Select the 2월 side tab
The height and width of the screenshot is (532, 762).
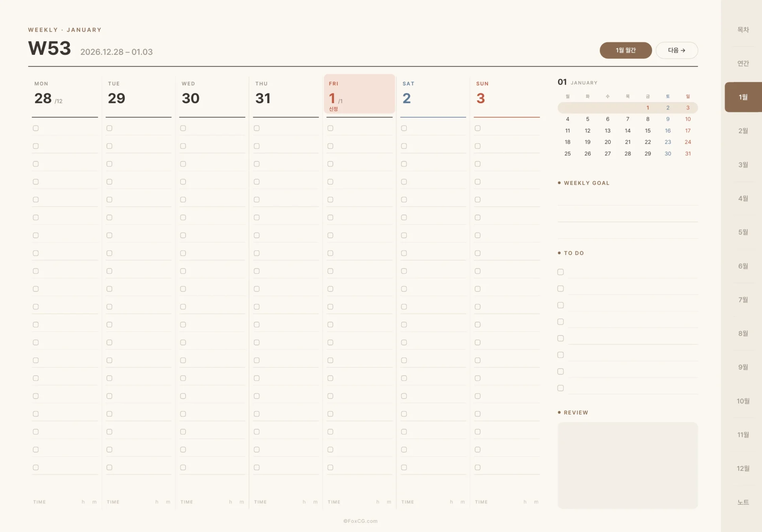pyautogui.click(x=743, y=131)
